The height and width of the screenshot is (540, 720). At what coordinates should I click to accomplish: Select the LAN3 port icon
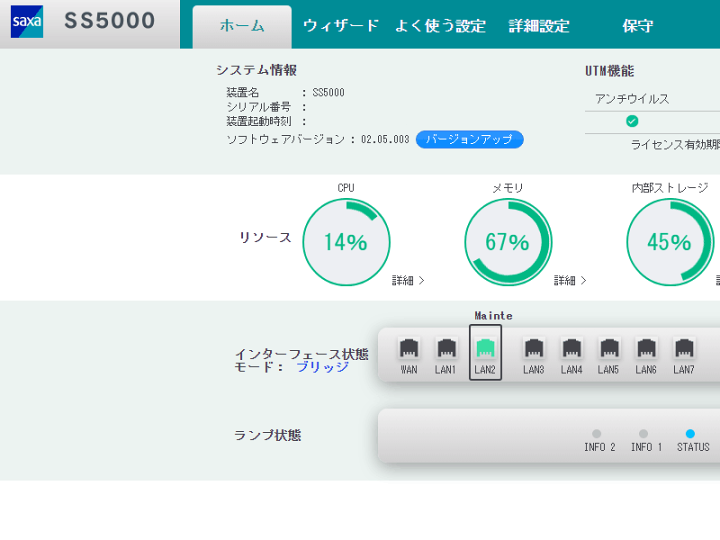[534, 348]
